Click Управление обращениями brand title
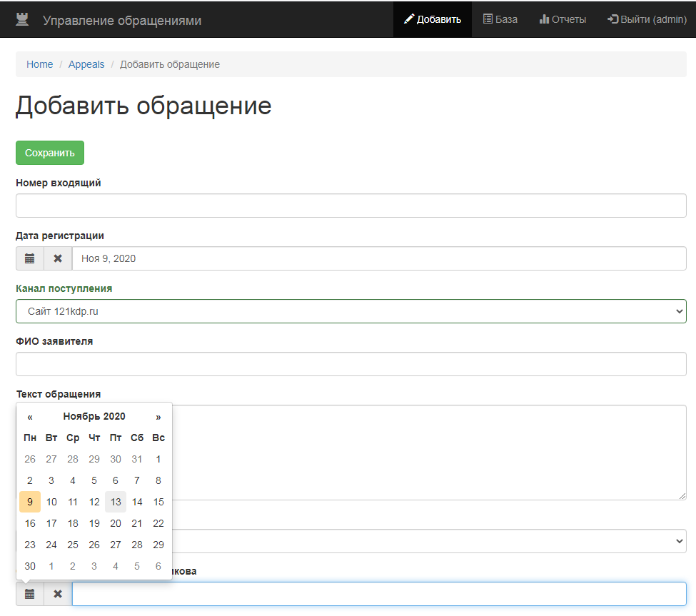696x616 pixels. (122, 21)
